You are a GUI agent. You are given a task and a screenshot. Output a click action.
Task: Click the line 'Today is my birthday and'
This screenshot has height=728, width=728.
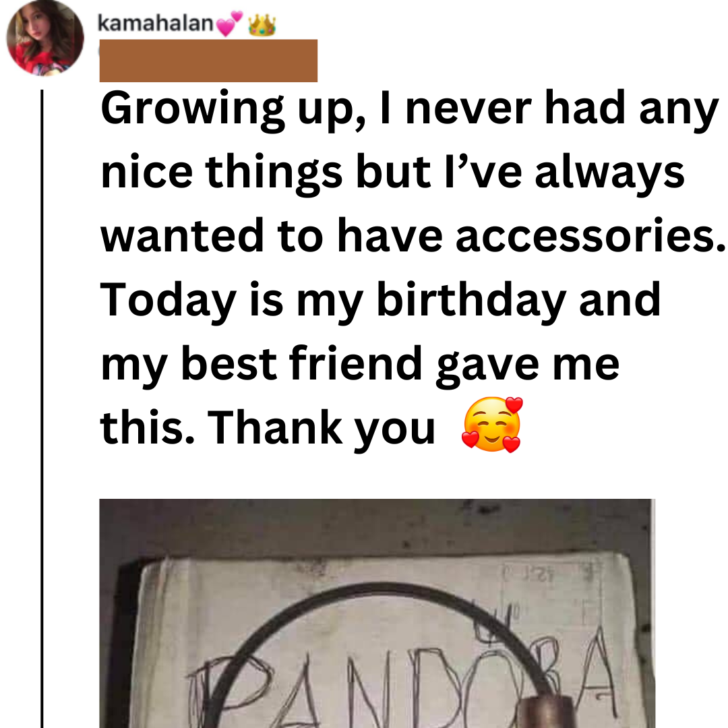[x=380, y=301]
